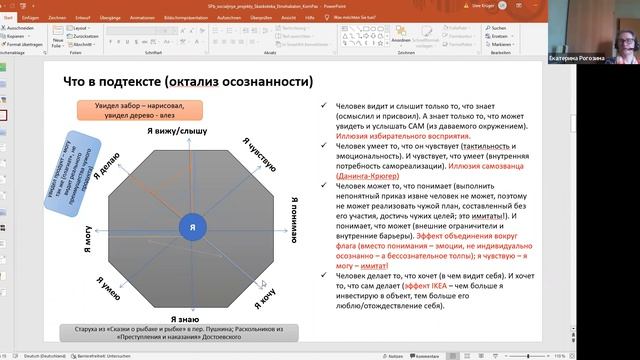This screenshot has height=360, width=640.
Task: Click the account avatar next to user name
Action: [x=502, y=6]
